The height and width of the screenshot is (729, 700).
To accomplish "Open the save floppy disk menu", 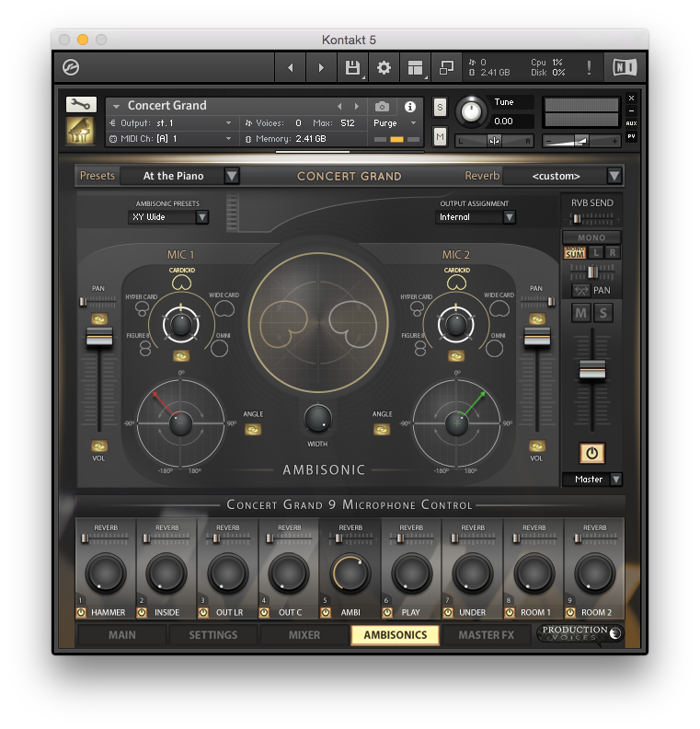I will click(x=352, y=68).
